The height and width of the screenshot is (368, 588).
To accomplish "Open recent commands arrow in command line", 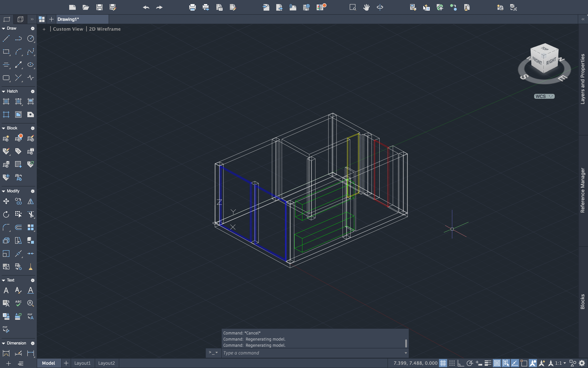I will [x=405, y=353].
